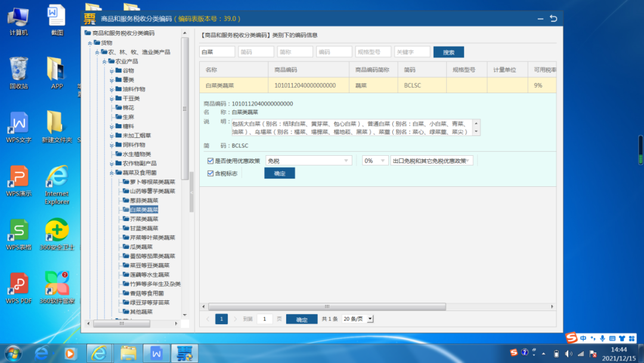Select 芥菜类蔬菜 in tree
This screenshot has width=644, height=363.
[x=144, y=219]
